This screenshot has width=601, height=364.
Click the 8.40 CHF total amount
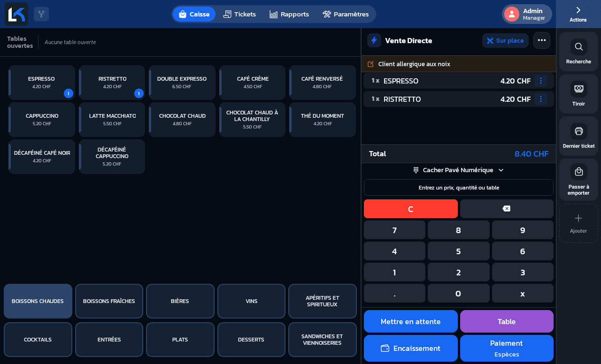tap(532, 154)
